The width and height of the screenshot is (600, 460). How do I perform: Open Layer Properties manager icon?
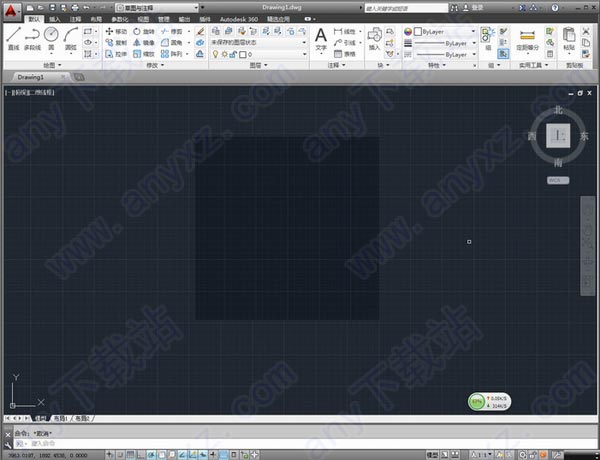tap(216, 31)
